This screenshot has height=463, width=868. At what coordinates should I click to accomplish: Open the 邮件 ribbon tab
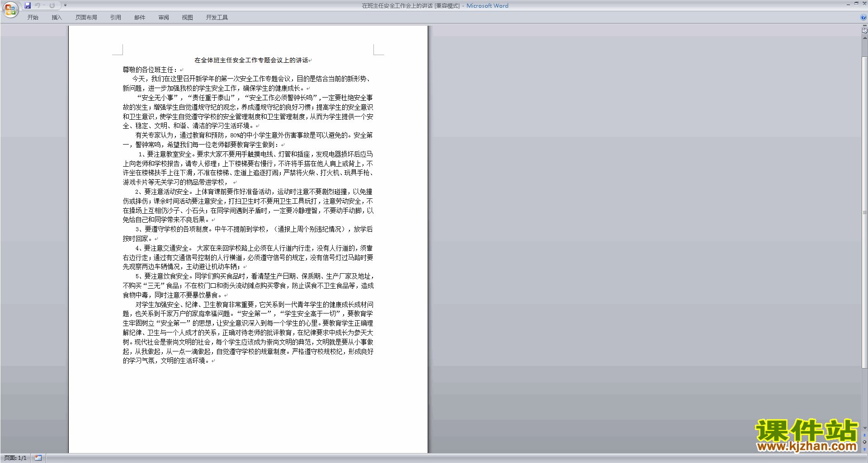pos(140,18)
